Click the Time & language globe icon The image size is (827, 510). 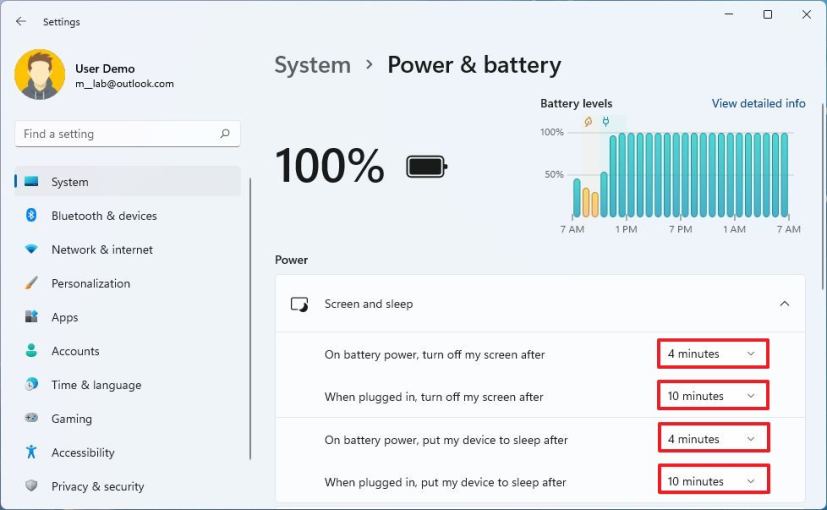tap(31, 385)
